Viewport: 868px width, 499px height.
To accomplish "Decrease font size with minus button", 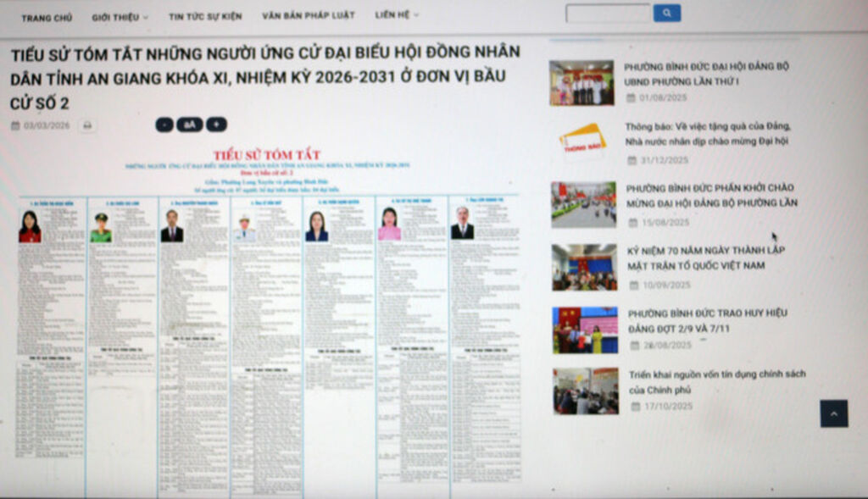I will point(164,125).
